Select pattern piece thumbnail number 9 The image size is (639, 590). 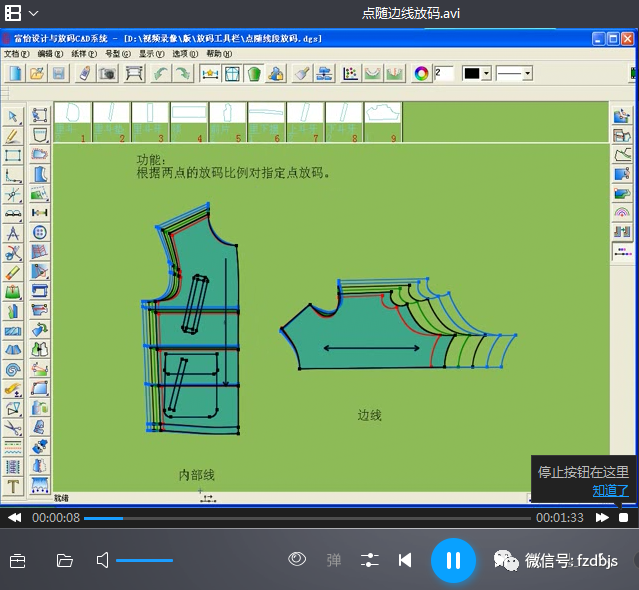click(383, 122)
